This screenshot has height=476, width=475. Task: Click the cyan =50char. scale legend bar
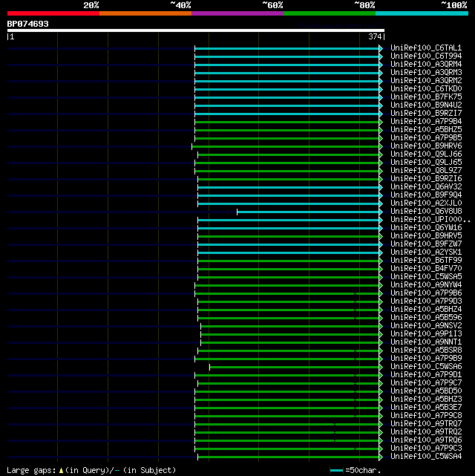coord(336,471)
